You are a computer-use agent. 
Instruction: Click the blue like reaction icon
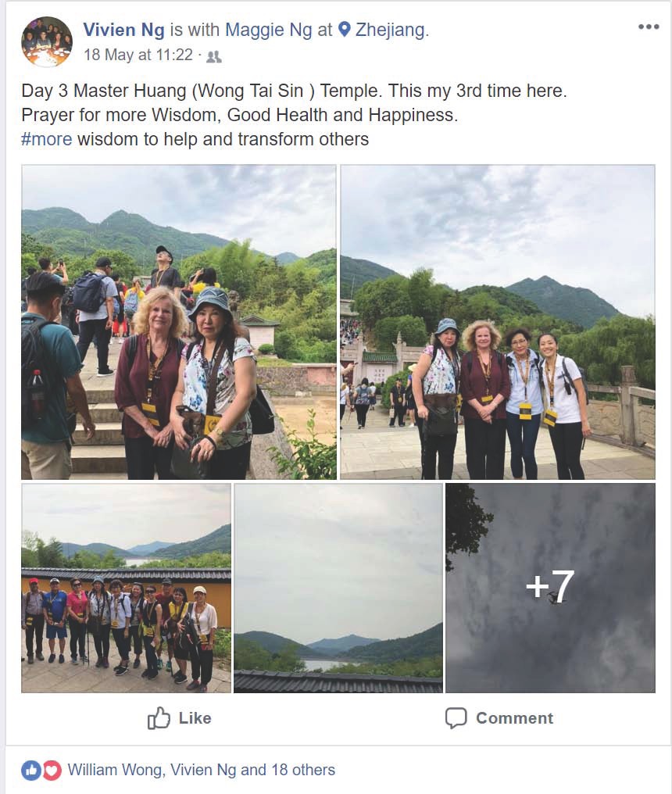31,771
